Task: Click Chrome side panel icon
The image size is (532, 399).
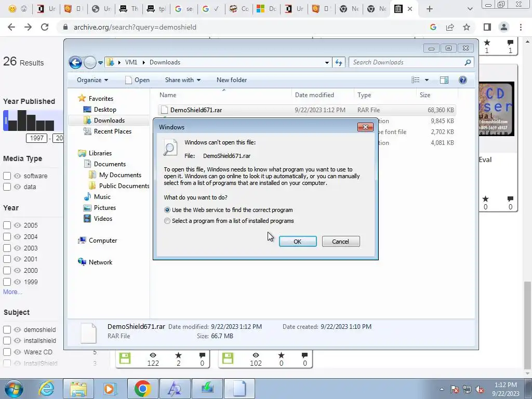Action: pyautogui.click(x=487, y=27)
